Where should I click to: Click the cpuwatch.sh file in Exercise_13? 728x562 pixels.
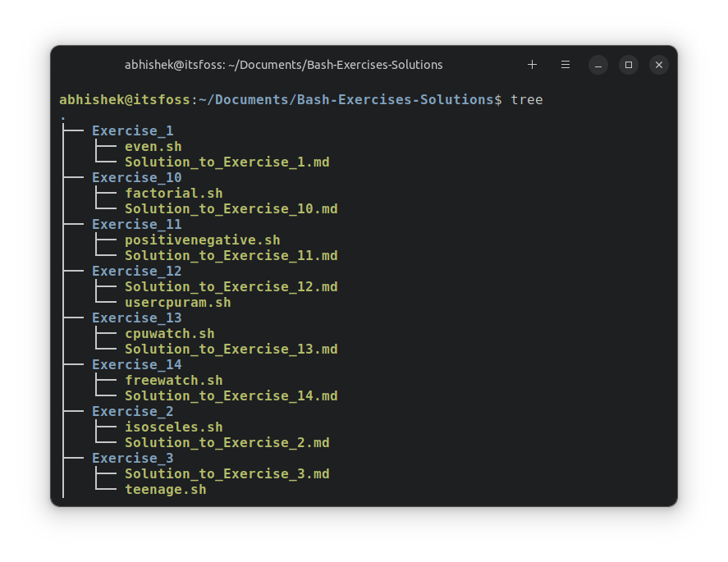(x=169, y=333)
